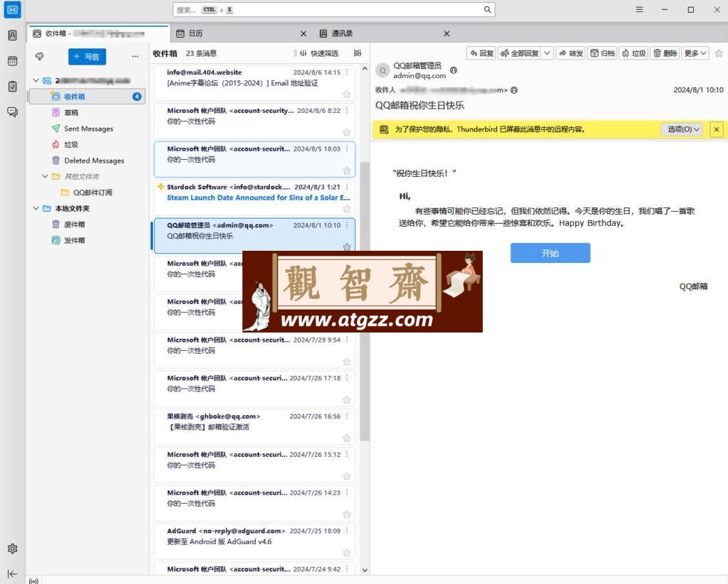Select the 发件箱 outbox folder
Screen dimensions: 728x584
pyautogui.click(x=87, y=240)
